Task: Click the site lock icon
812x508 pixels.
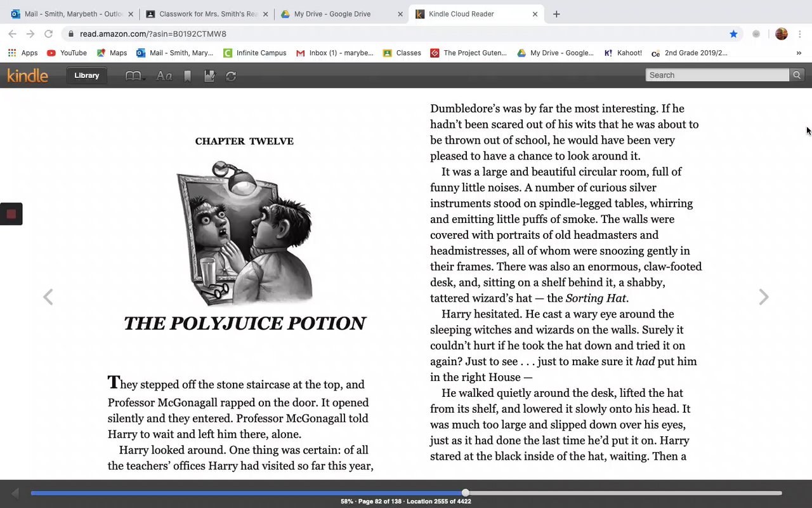Action: click(x=70, y=34)
